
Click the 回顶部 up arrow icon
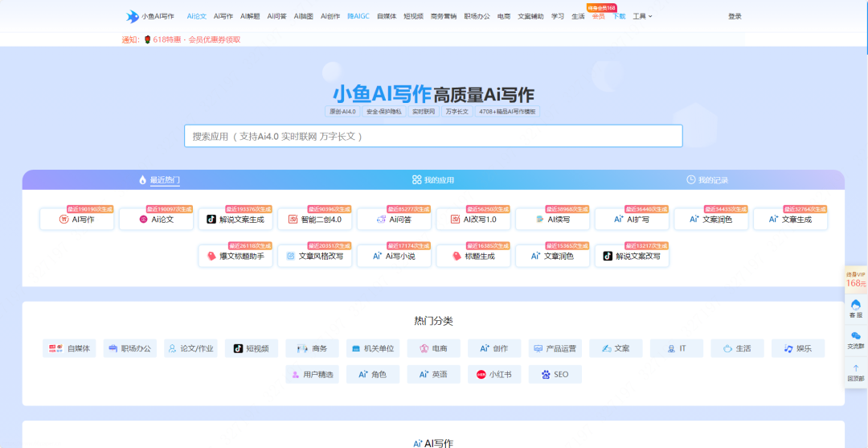[856, 368]
